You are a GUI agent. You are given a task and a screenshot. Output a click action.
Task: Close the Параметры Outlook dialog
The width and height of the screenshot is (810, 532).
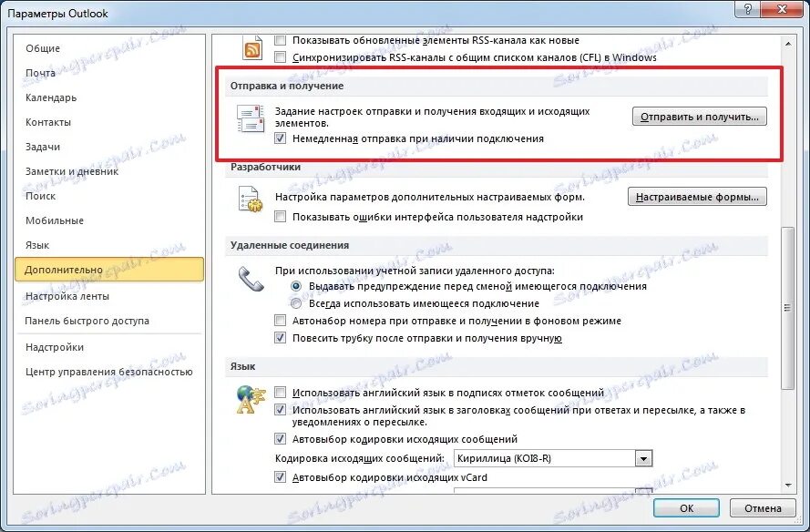pos(782,9)
